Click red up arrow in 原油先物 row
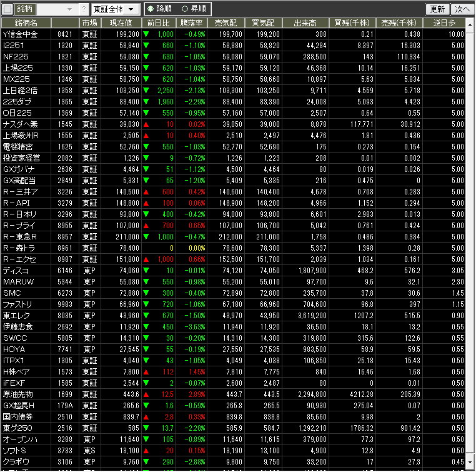Image resolution: width=476 pixels, height=472 pixels. 146,394
